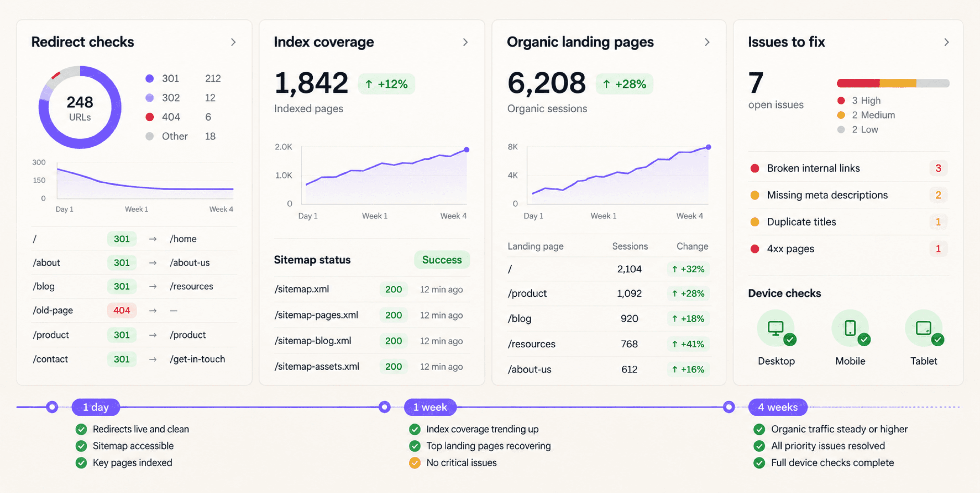Click the green check beside Redirects live and clean
The height and width of the screenshot is (493, 980).
(81, 429)
